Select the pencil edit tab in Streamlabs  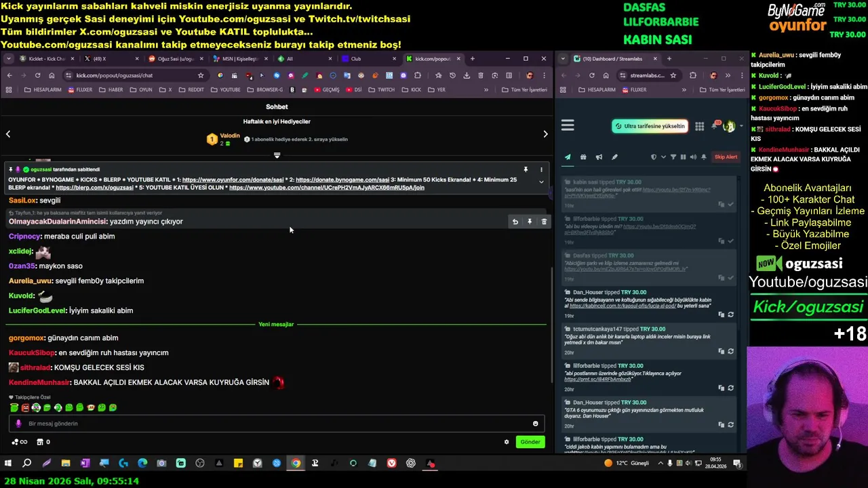click(x=614, y=157)
